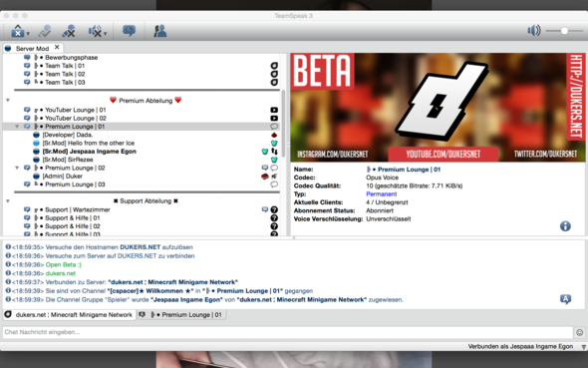Select user [Sr.Mod] SirRezee
Screen dimensions: 588x368
click(x=68, y=160)
